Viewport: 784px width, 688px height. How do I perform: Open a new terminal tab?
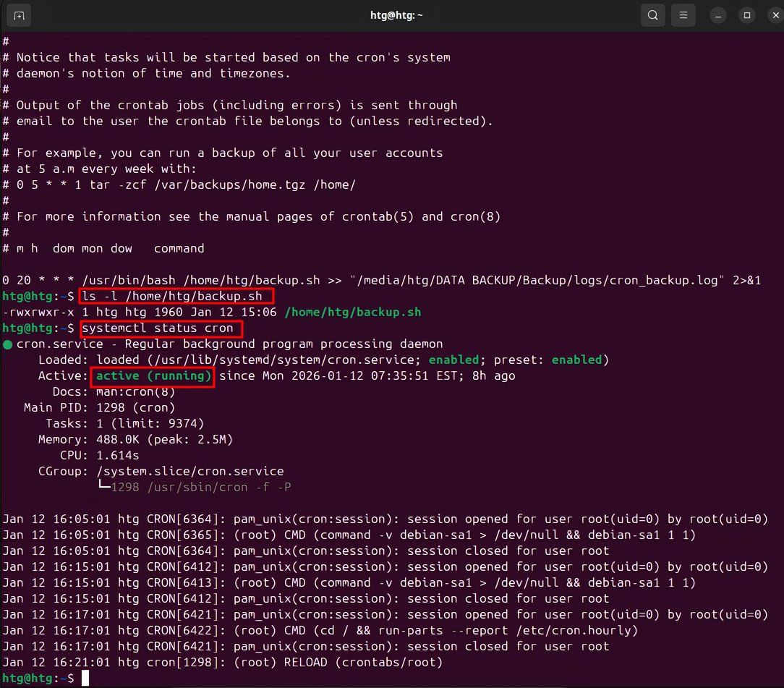pyautogui.click(x=18, y=15)
